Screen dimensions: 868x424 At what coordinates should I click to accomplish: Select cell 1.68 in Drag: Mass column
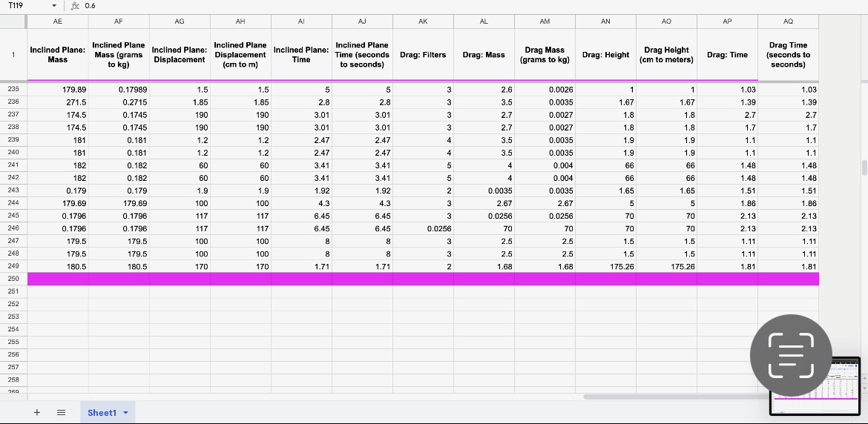484,266
